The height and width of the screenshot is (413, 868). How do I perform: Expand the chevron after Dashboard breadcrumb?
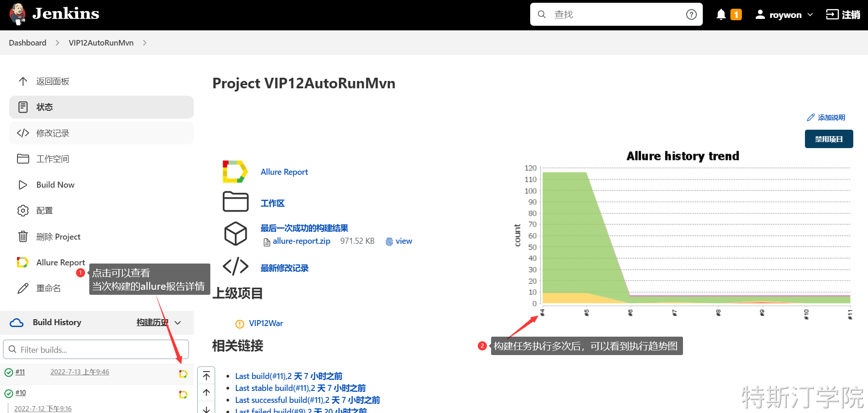pyautogui.click(x=58, y=43)
